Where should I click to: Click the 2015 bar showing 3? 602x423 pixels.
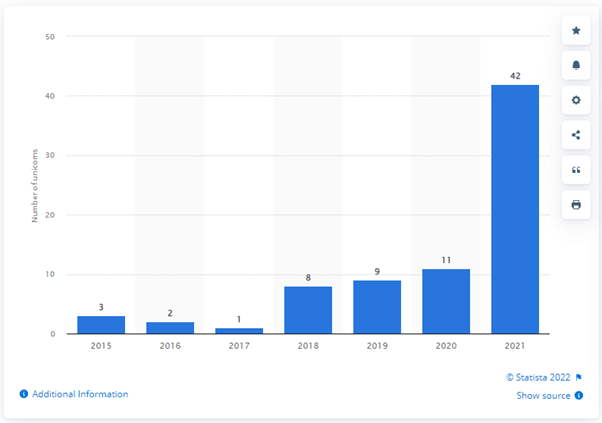pos(101,325)
